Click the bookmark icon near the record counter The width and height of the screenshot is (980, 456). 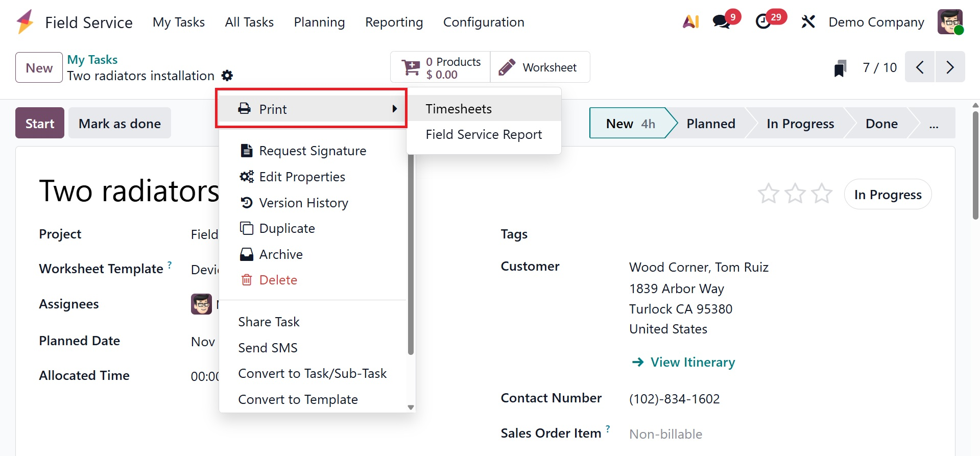840,68
